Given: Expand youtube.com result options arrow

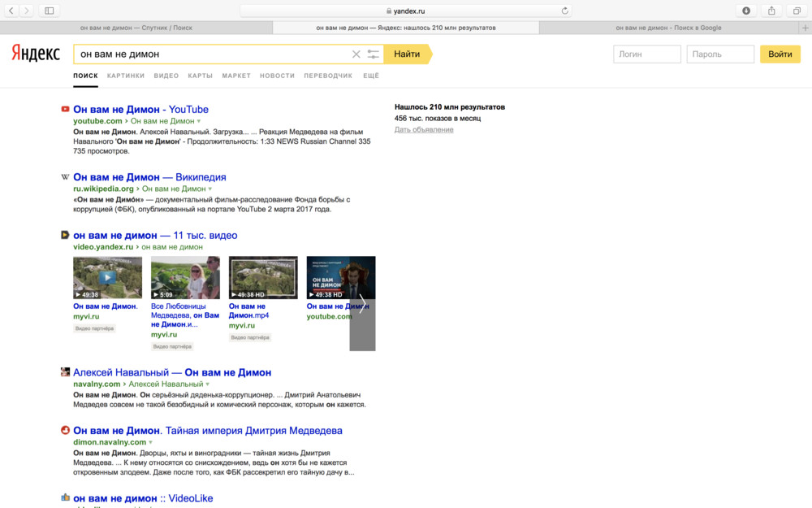Looking at the screenshot, I should tap(199, 121).
